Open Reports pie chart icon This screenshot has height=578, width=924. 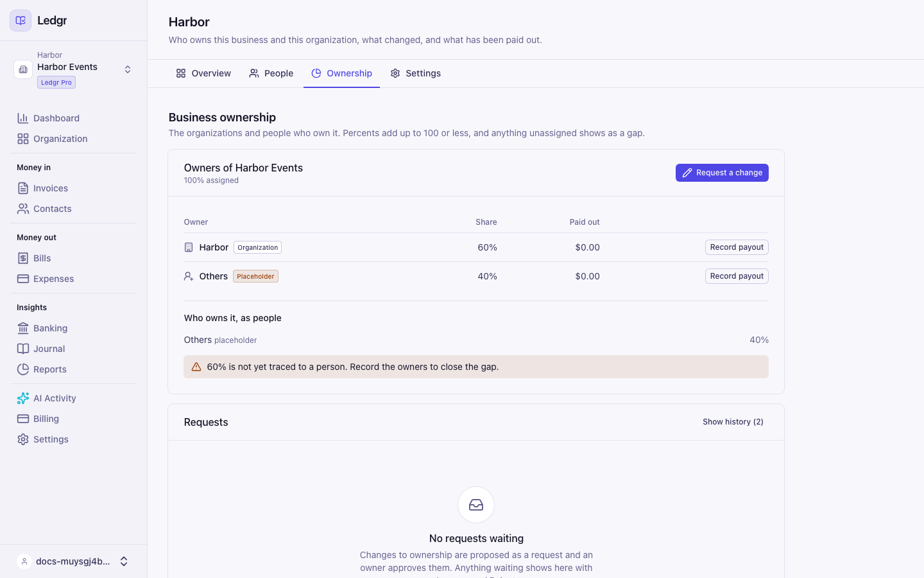[x=23, y=369]
